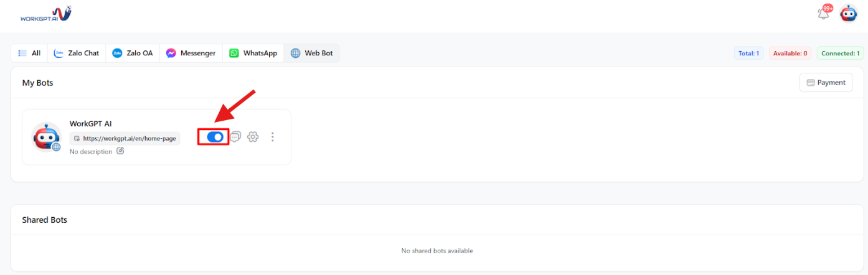Edit the bot description pencil icon
The image size is (868, 275).
tap(120, 151)
